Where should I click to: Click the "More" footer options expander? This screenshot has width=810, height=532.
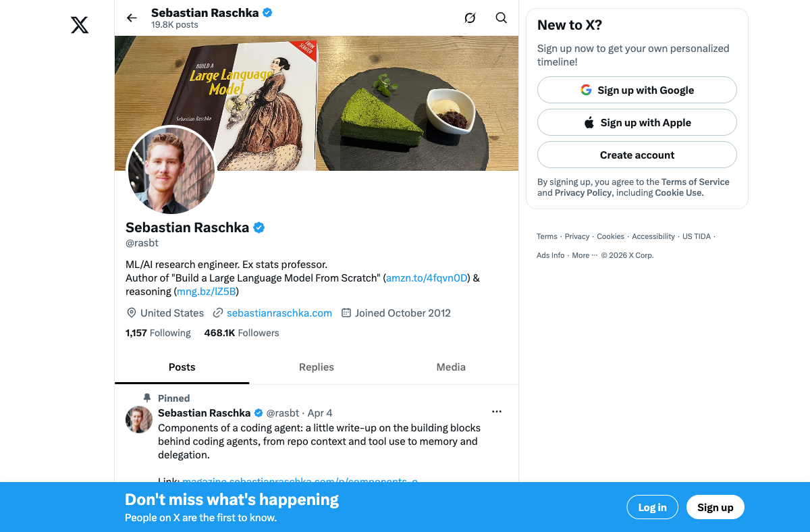(x=585, y=255)
